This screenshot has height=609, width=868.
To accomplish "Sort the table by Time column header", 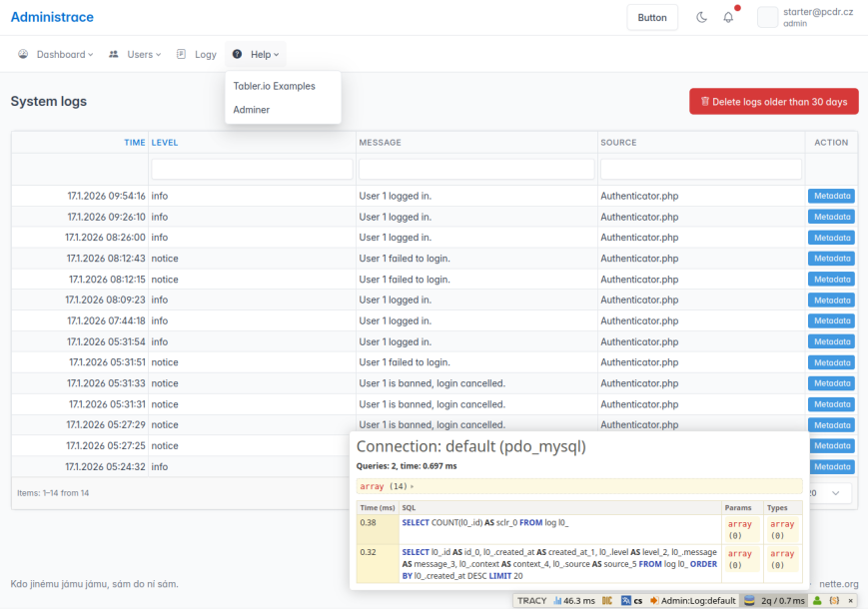I will pos(134,143).
